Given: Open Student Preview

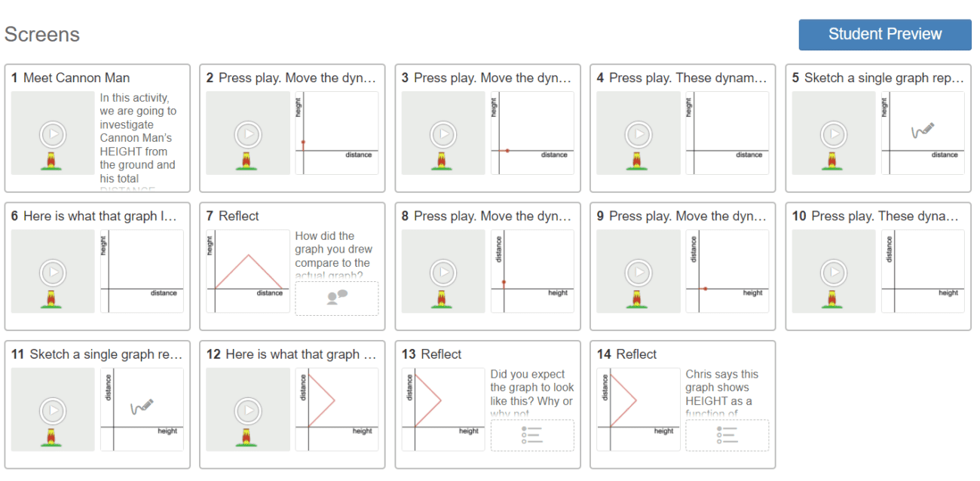Looking at the screenshot, I should (884, 34).
